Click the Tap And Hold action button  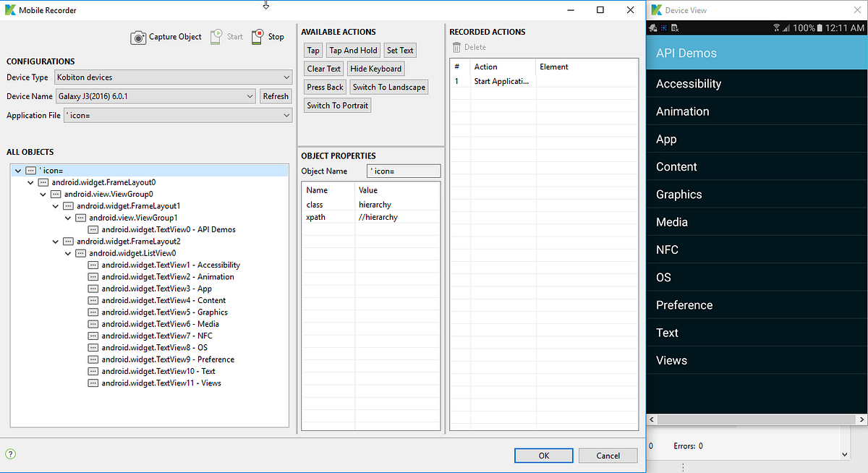(353, 50)
